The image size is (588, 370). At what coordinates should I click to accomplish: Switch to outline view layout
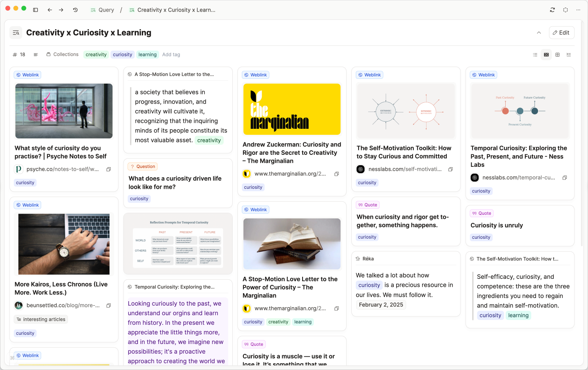coord(569,55)
